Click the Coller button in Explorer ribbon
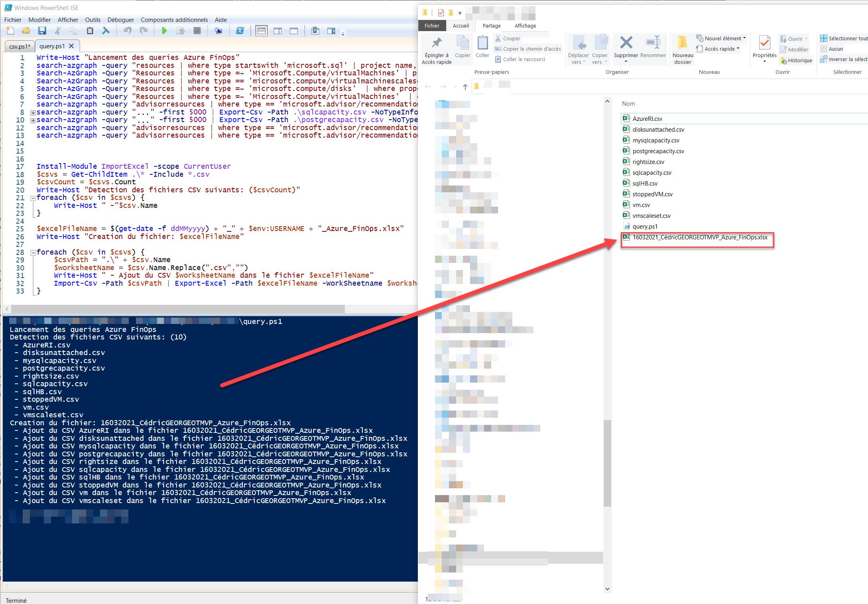 [x=482, y=47]
